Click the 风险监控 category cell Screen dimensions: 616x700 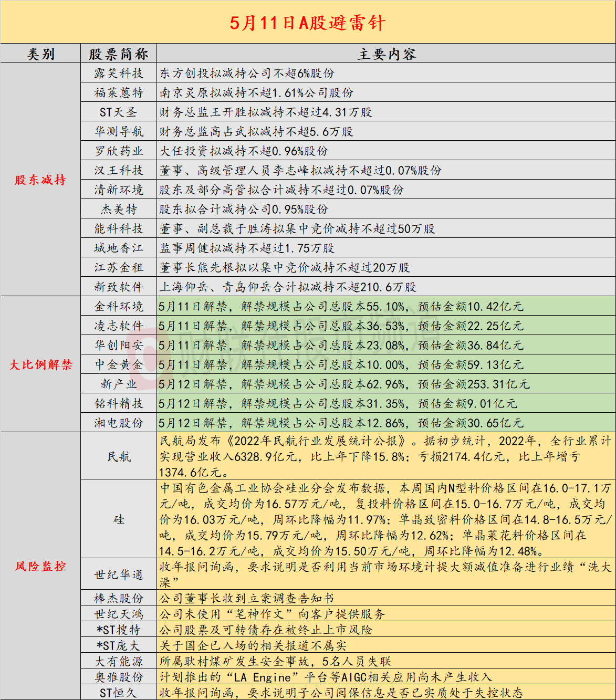pyautogui.click(x=40, y=566)
